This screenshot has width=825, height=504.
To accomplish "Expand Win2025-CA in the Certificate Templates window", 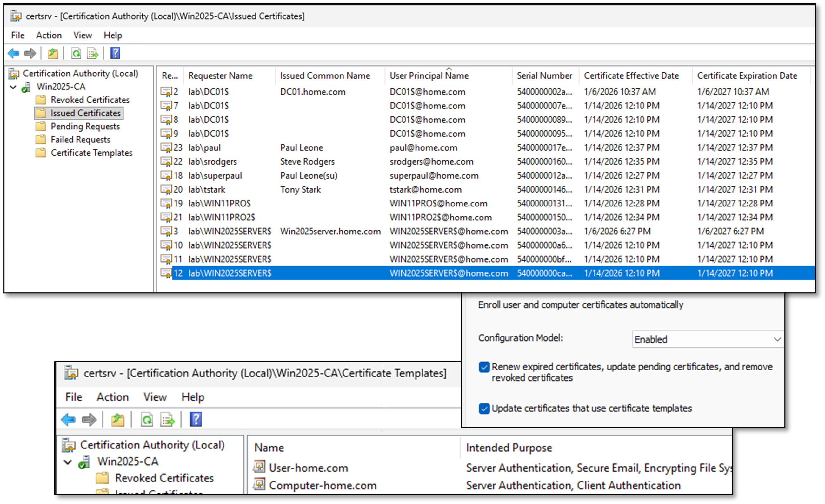I will [x=68, y=462].
